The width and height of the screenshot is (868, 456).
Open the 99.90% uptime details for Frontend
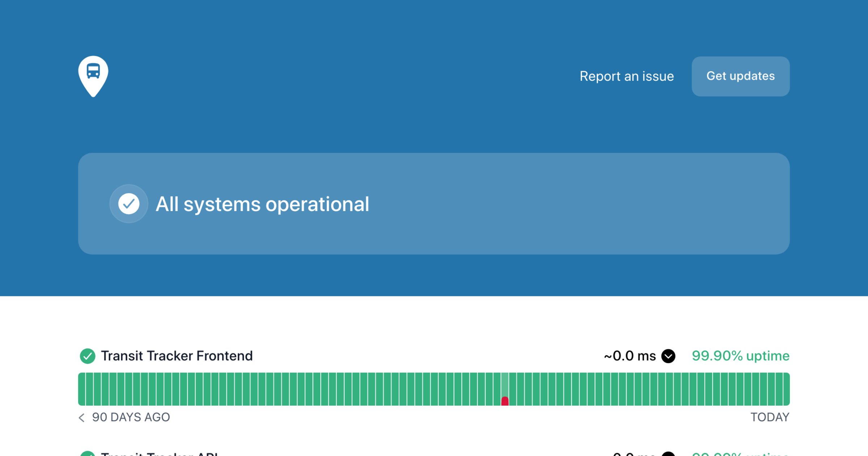tap(740, 356)
